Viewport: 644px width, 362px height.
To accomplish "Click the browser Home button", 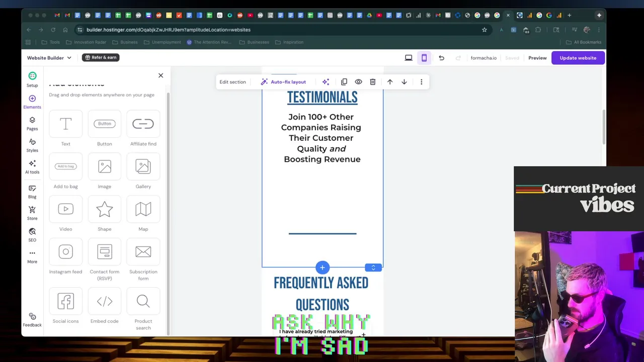I will coord(65,30).
